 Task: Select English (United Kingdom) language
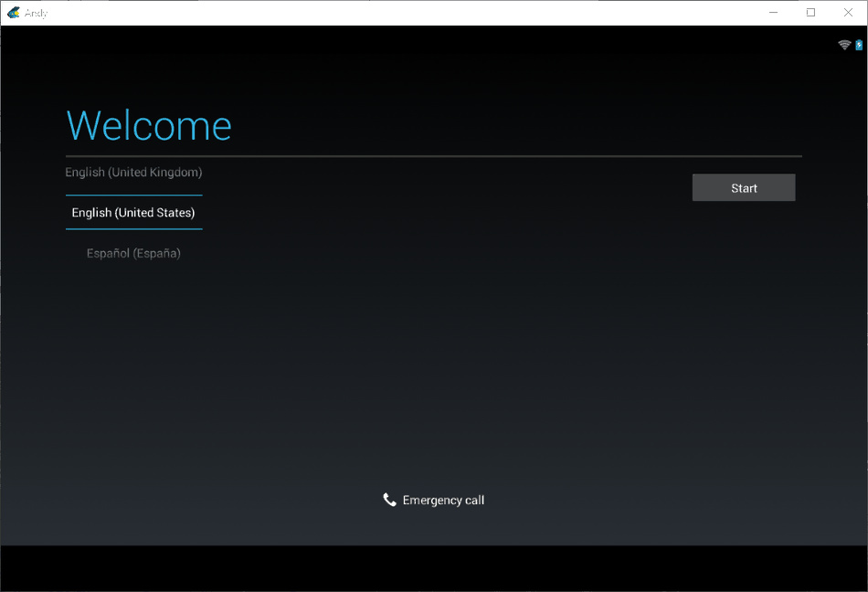(133, 173)
